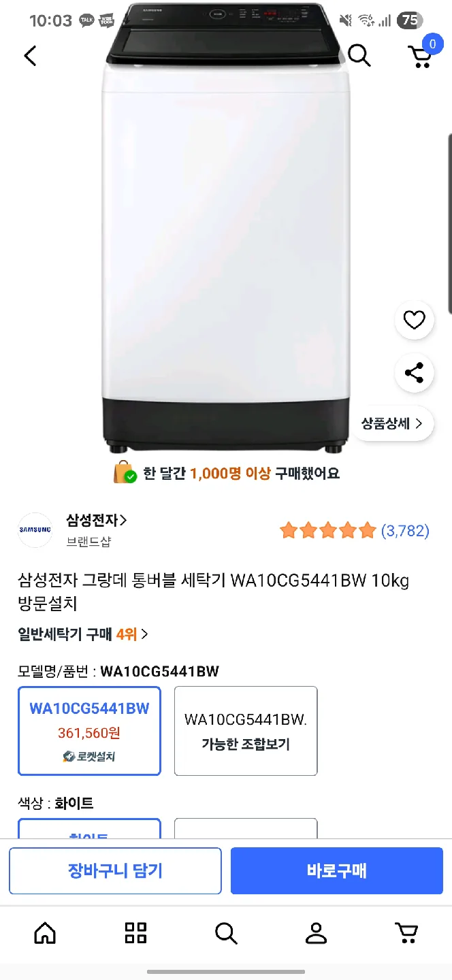This screenshot has width=452, height=980.
Task: Select the WA10CG5441BW 361,560원 model option
Action: (89, 731)
